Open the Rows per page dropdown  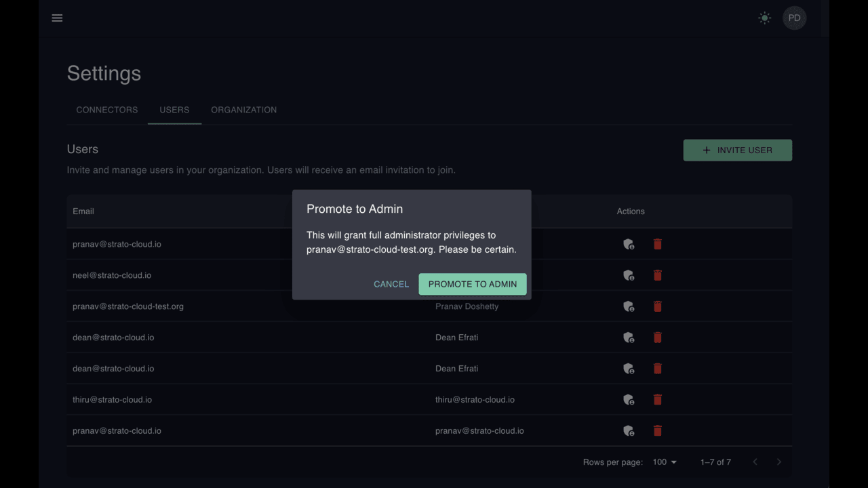[665, 462]
